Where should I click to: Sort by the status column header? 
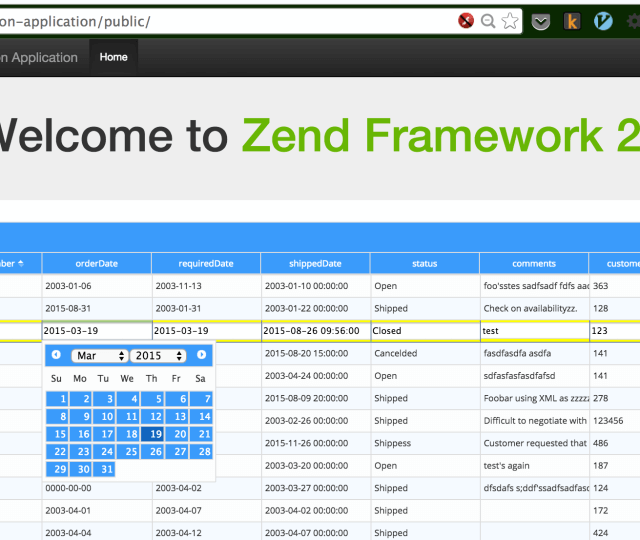424,263
